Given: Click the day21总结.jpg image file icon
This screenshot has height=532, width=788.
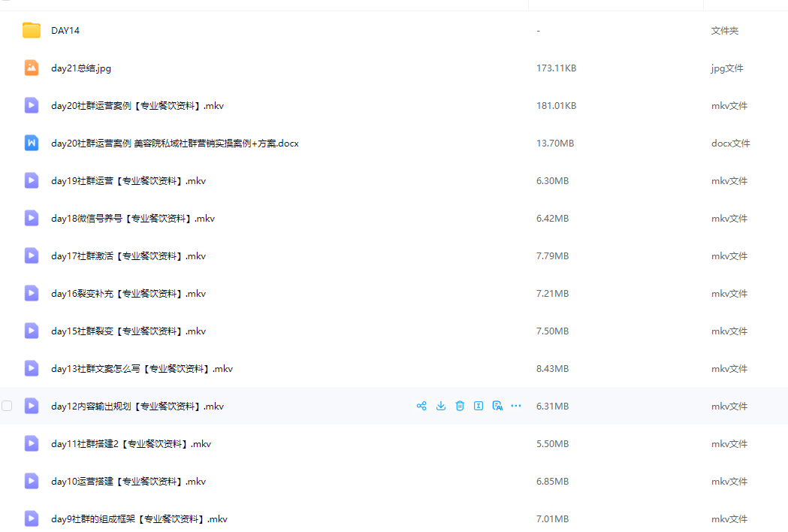Looking at the screenshot, I should coord(32,68).
